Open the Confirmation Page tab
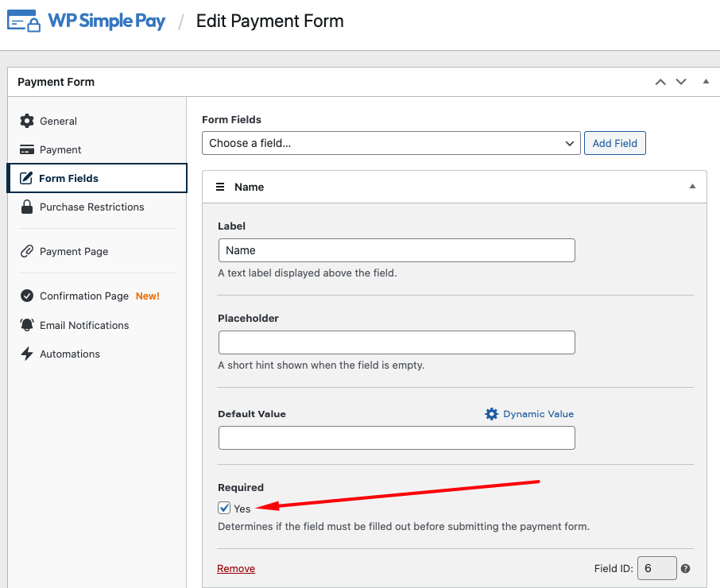The height and width of the screenshot is (588, 720). tap(84, 296)
